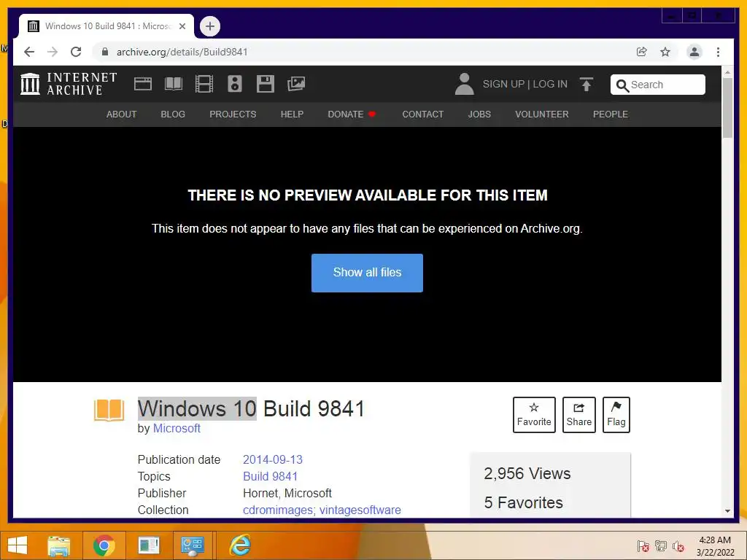Click the Share button
This screenshot has height=560, width=747.
point(578,415)
